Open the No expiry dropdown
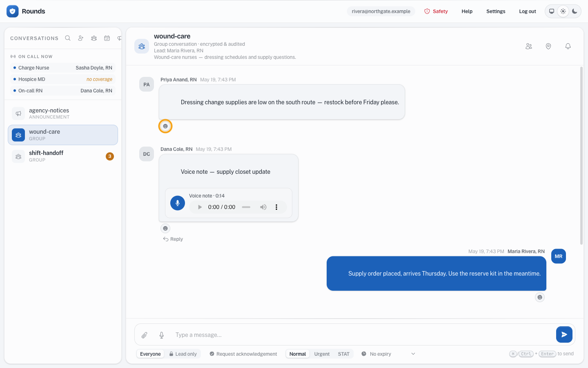 [x=388, y=354]
